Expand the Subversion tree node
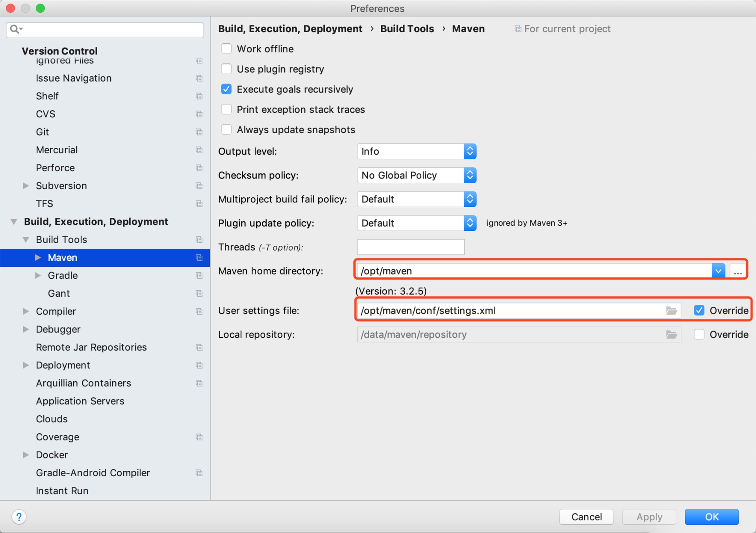The width and height of the screenshot is (756, 533). (x=26, y=186)
